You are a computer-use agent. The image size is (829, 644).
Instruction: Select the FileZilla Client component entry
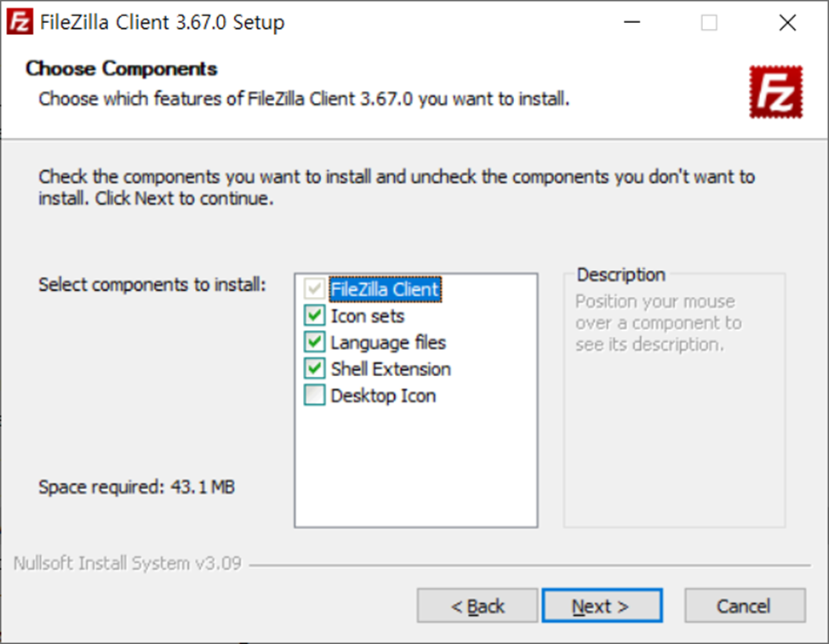click(x=385, y=289)
